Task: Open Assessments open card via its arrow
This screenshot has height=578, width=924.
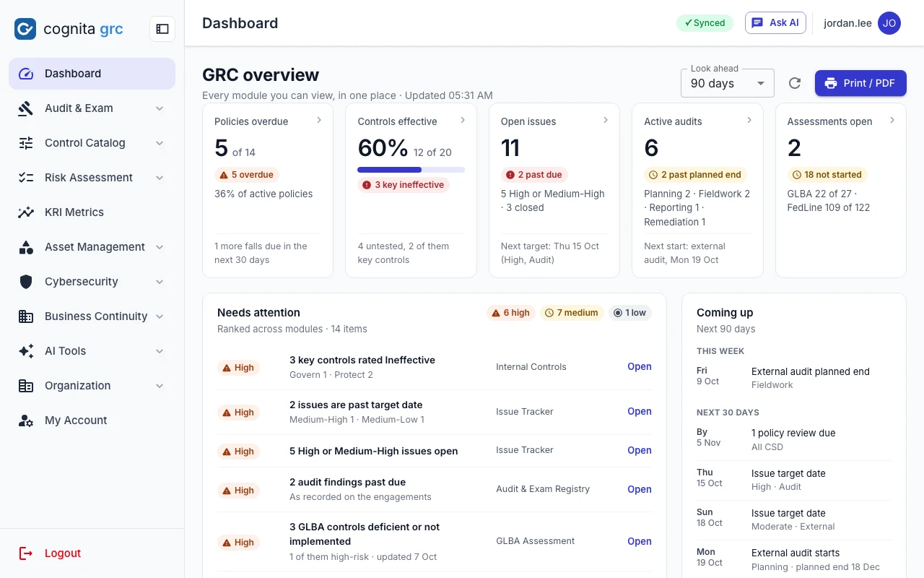Action: pos(892,121)
